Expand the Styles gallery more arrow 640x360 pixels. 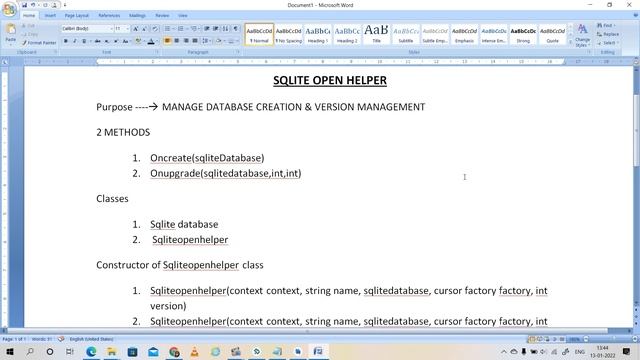click(571, 42)
